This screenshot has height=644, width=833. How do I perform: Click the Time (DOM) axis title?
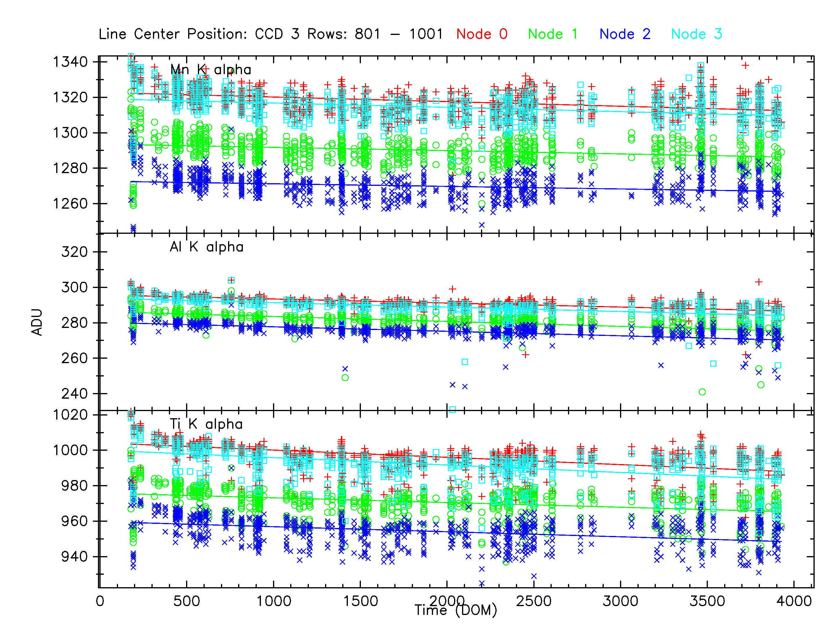coord(456,611)
